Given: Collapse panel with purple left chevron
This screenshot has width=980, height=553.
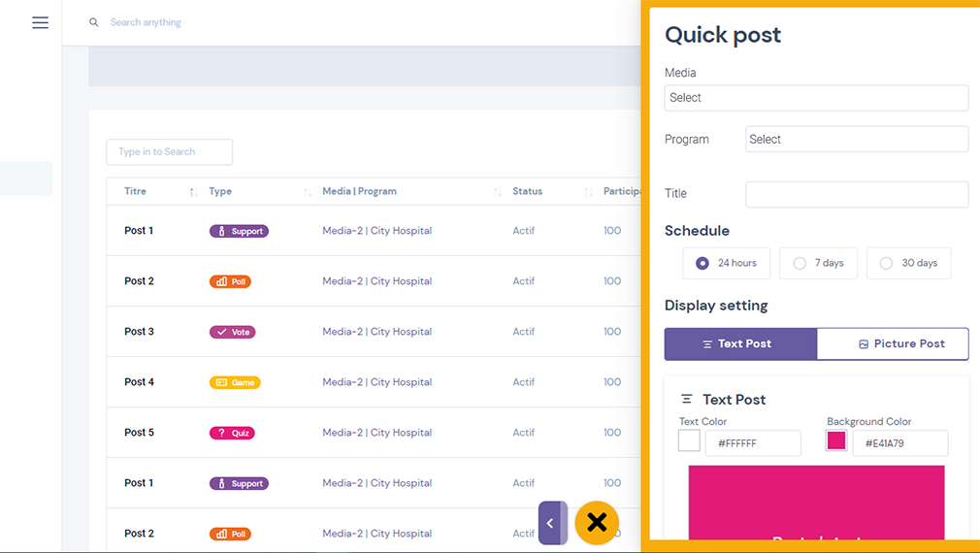Looking at the screenshot, I should tap(552, 523).
